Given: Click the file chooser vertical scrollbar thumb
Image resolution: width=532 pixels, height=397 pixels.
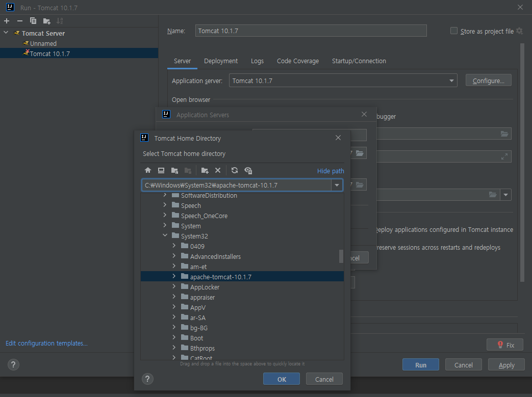Looking at the screenshot, I should 341,256.
